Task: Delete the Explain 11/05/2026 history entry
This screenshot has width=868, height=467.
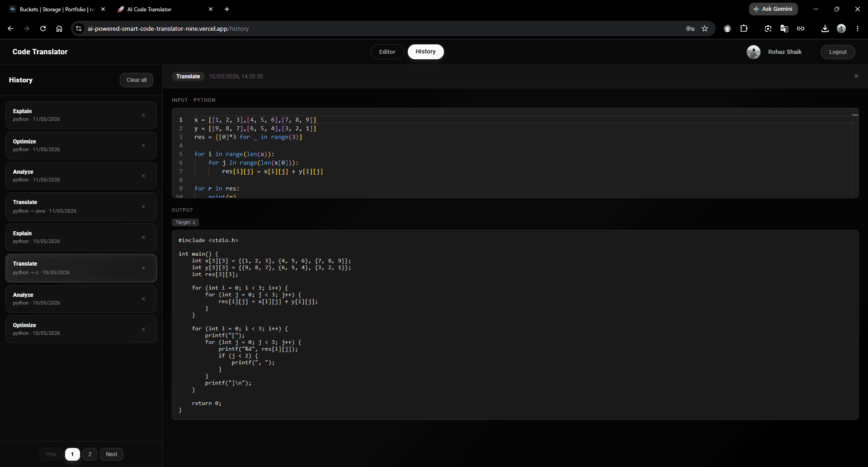Action: (143, 115)
